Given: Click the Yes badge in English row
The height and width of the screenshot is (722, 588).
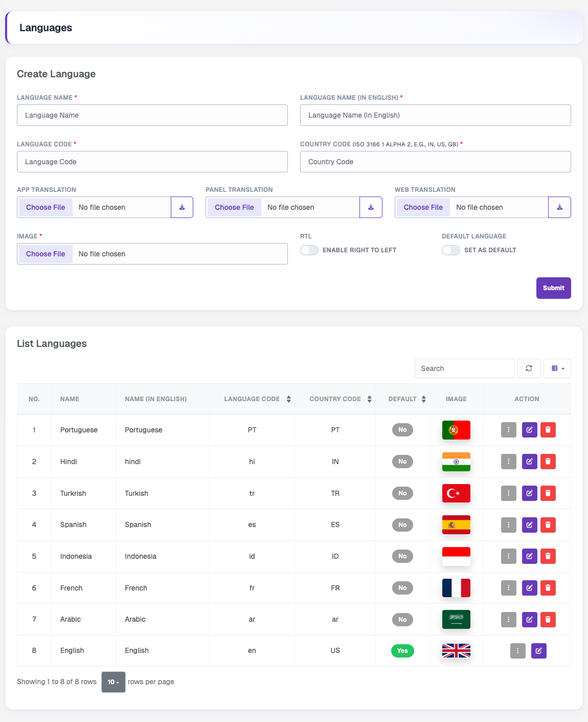Looking at the screenshot, I should click(402, 651).
